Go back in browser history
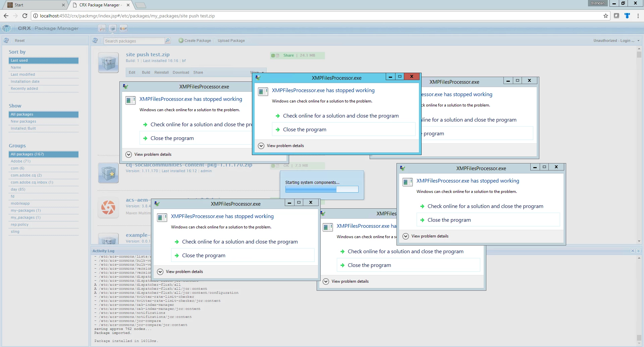This screenshot has height=347, width=644. click(6, 16)
